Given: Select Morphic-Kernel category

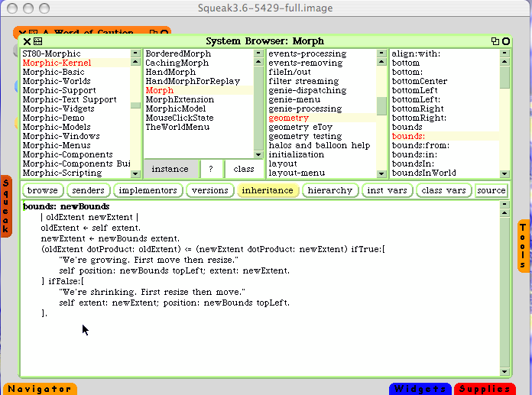Looking at the screenshot, I should 76,63.
